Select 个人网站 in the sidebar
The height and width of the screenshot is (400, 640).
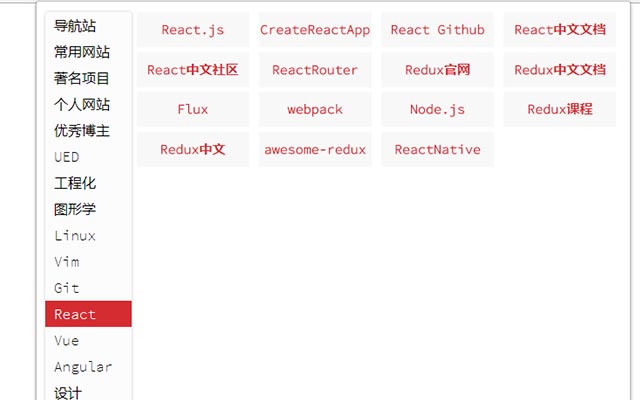pos(88,104)
